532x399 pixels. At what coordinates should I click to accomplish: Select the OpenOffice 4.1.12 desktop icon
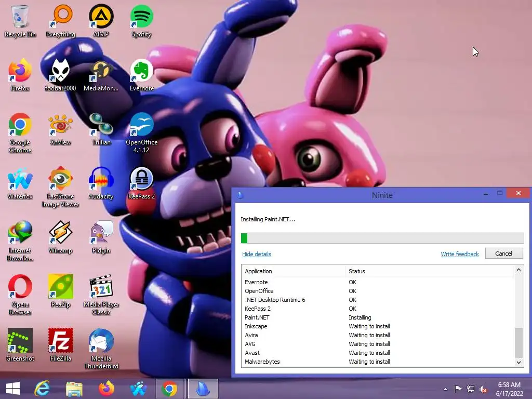click(141, 132)
